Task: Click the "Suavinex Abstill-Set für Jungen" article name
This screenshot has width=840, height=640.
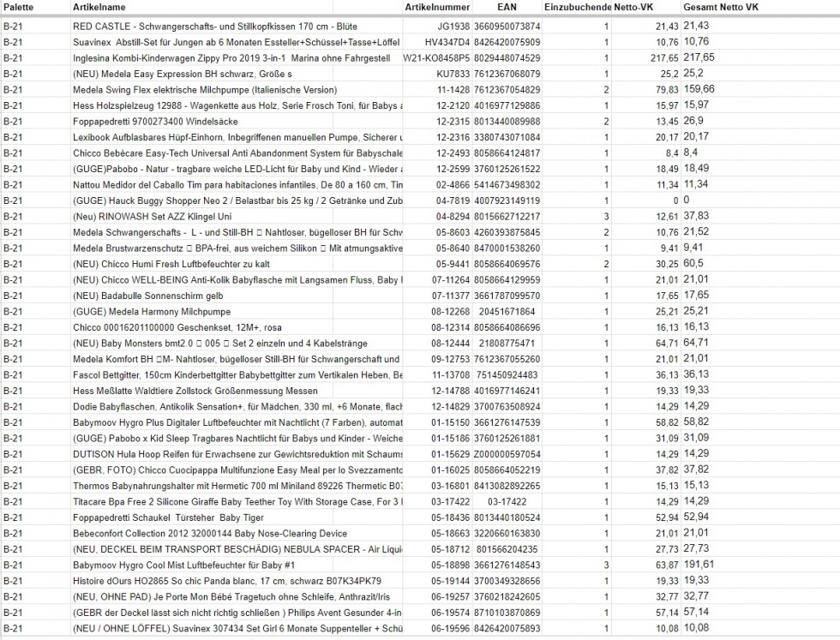Action: [237, 42]
